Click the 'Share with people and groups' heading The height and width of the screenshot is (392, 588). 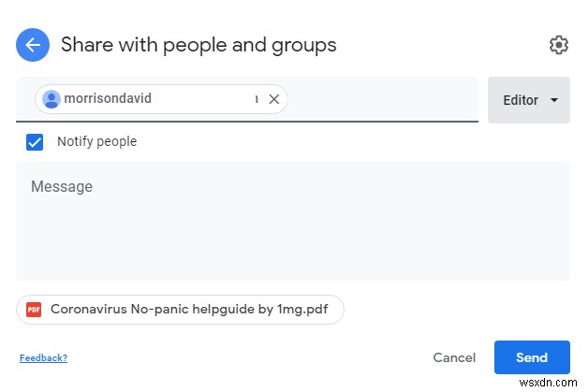(198, 45)
